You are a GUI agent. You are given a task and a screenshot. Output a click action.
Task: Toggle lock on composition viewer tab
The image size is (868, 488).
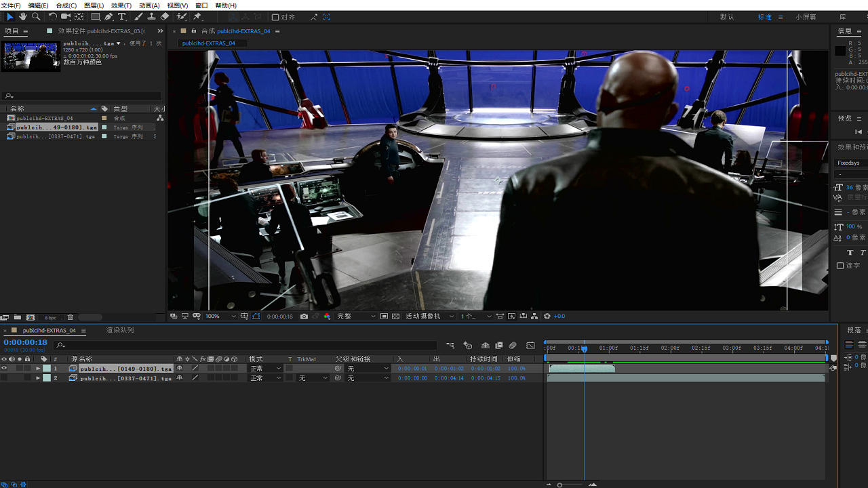click(194, 31)
